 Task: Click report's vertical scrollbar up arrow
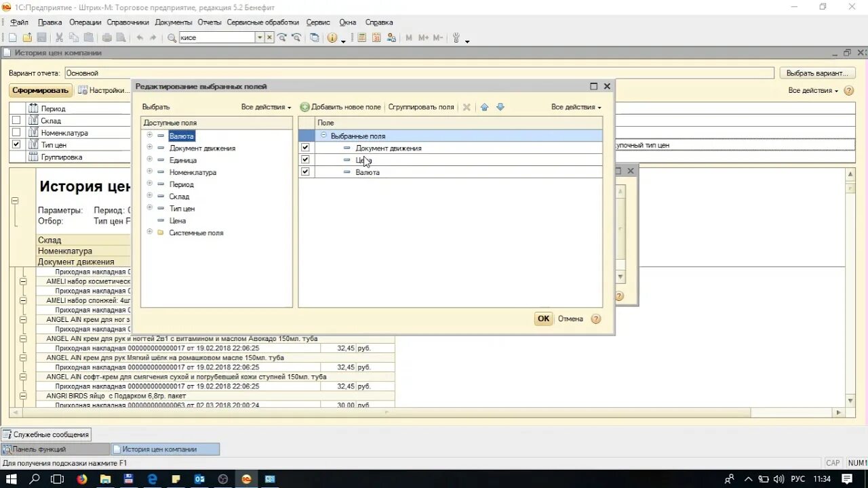850,174
